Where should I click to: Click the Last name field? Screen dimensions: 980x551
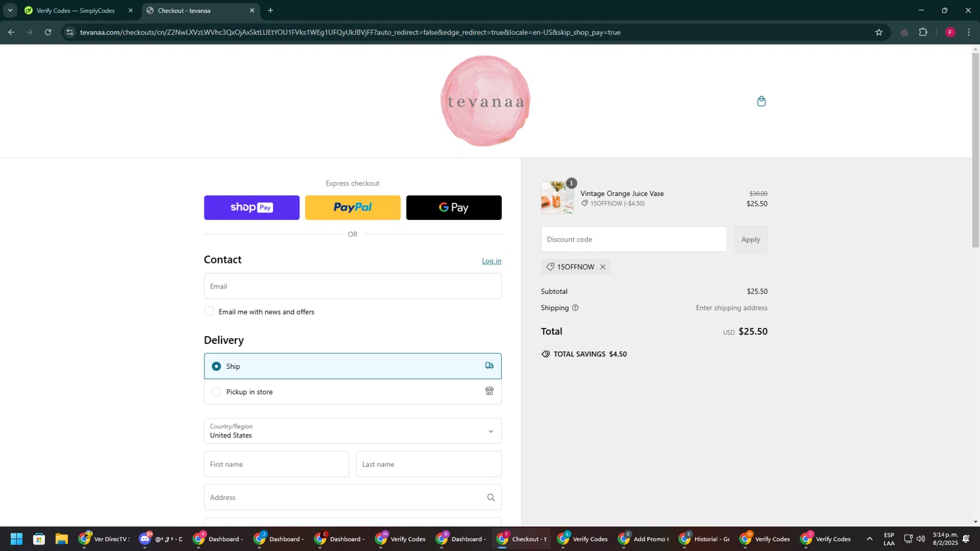click(429, 464)
